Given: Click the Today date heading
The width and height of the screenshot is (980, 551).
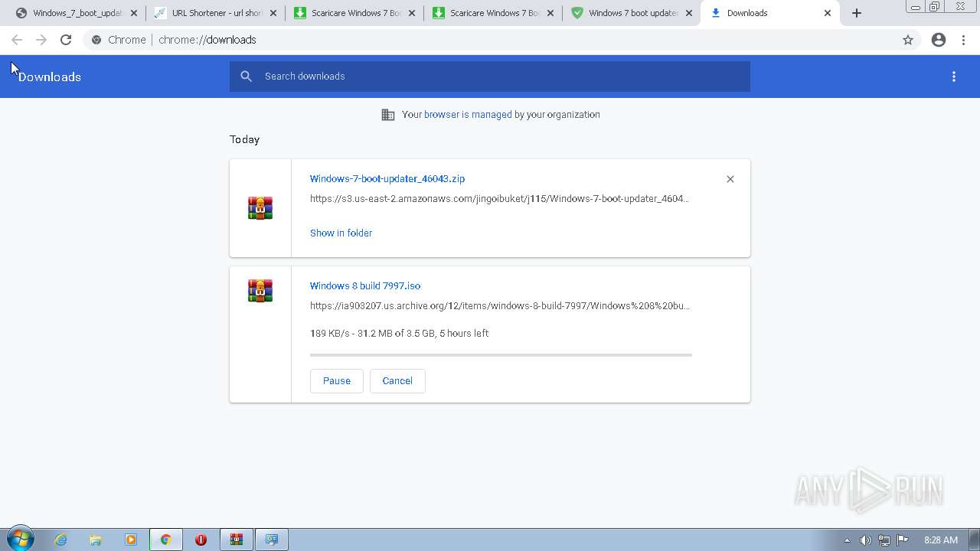Looking at the screenshot, I should click(x=244, y=139).
